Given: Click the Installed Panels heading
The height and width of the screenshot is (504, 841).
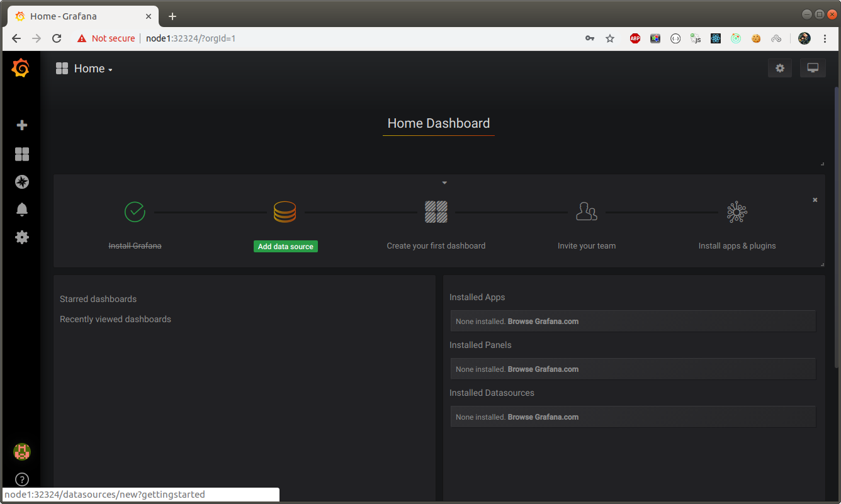Looking at the screenshot, I should 480,345.
